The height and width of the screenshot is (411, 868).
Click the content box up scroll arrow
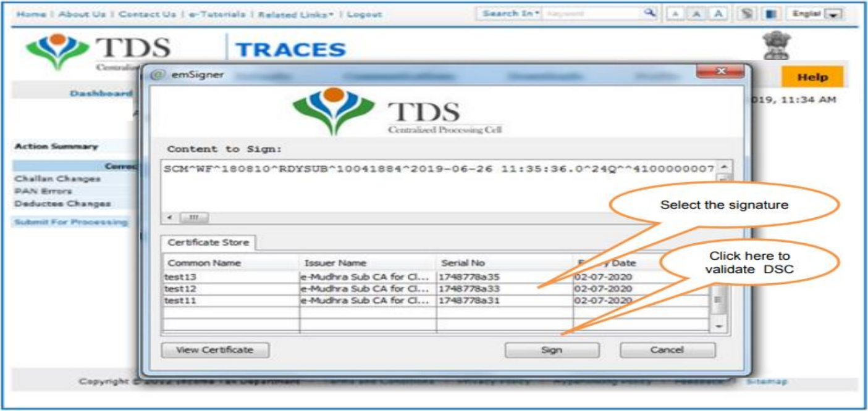click(725, 167)
